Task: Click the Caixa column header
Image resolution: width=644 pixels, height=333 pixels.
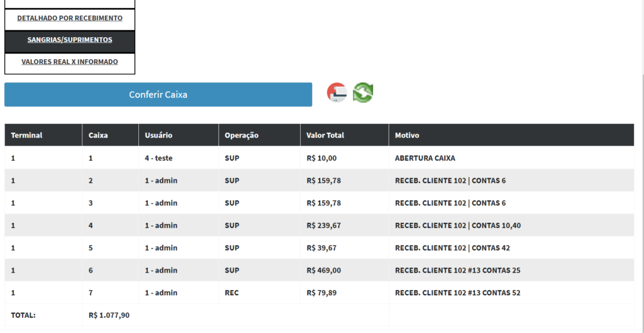Action: (x=98, y=135)
